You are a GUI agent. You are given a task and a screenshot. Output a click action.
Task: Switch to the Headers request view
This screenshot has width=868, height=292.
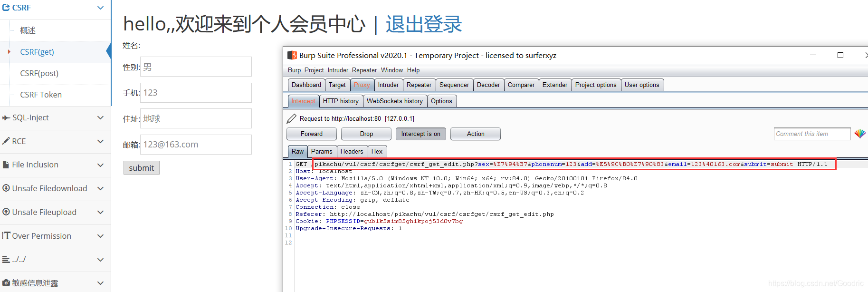pyautogui.click(x=352, y=151)
